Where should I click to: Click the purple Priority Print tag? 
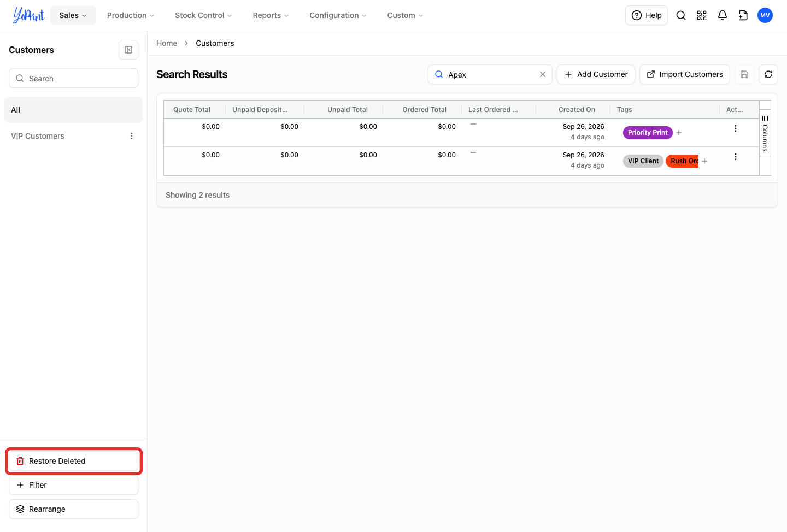pos(648,133)
